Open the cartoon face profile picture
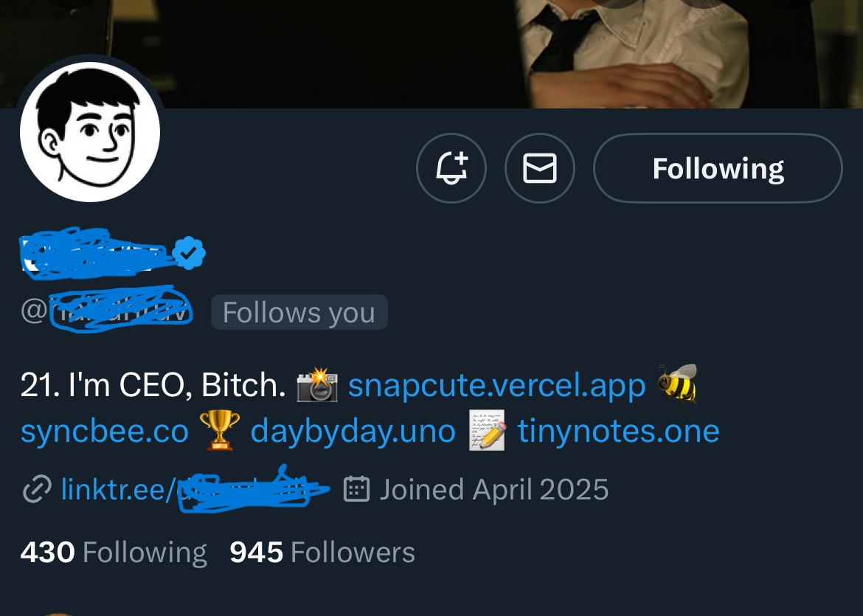This screenshot has width=863, height=616. pos(90,132)
